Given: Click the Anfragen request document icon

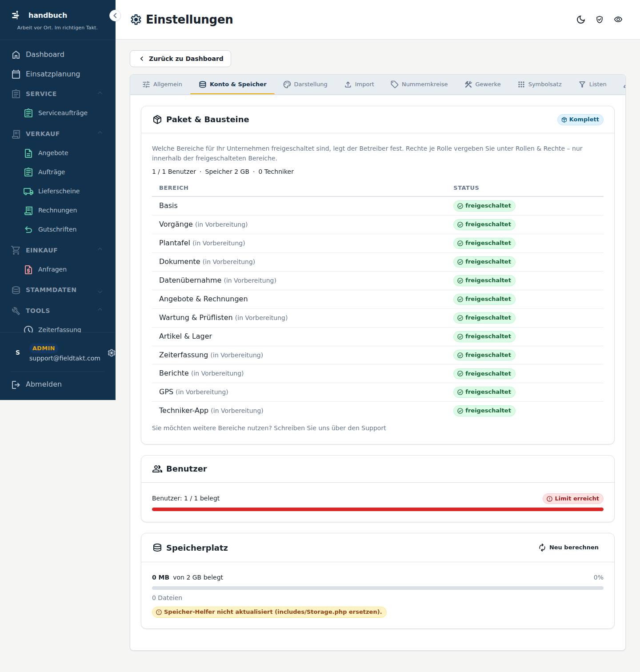Looking at the screenshot, I should tap(28, 269).
